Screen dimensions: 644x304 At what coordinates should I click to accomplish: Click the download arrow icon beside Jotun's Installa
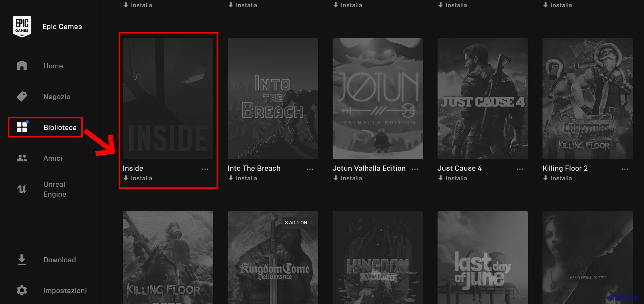336,178
